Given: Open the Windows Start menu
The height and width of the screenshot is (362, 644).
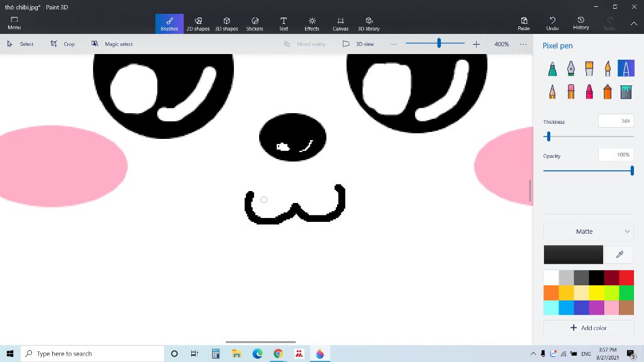Looking at the screenshot, I should pyautogui.click(x=10, y=353).
